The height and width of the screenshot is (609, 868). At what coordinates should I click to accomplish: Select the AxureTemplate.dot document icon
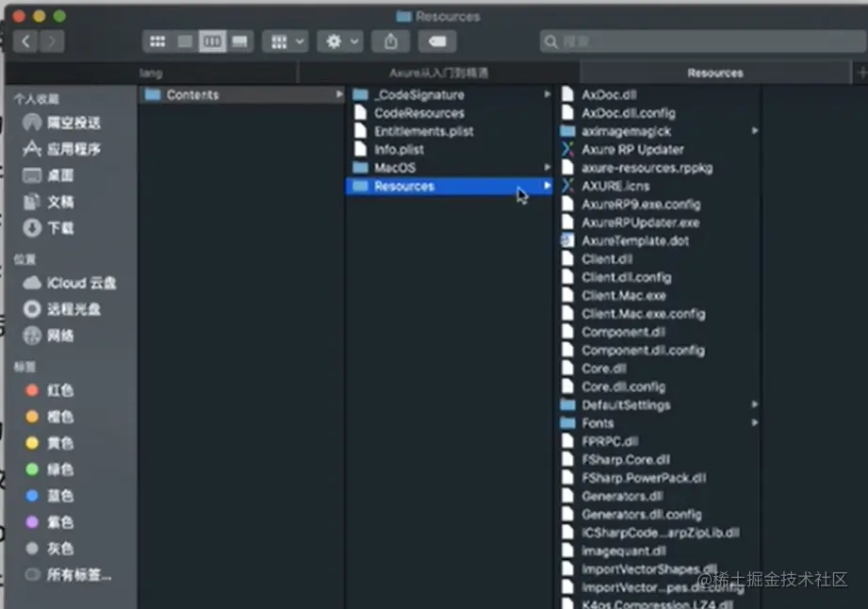(x=568, y=240)
